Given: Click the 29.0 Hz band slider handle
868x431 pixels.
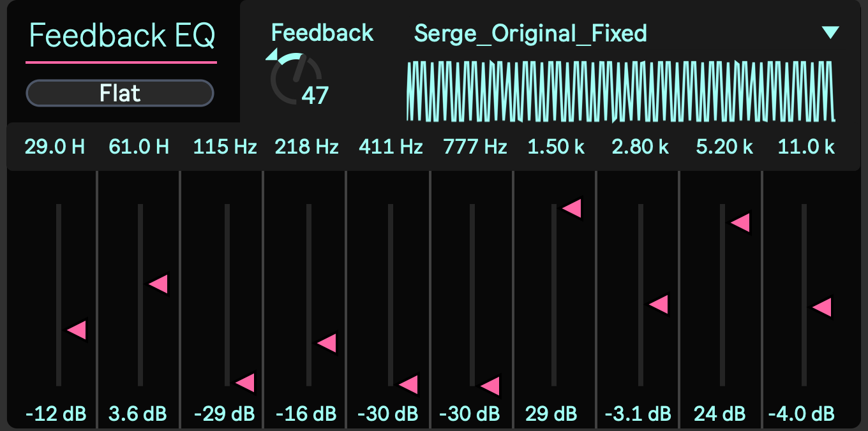Looking at the screenshot, I should click(x=77, y=330).
